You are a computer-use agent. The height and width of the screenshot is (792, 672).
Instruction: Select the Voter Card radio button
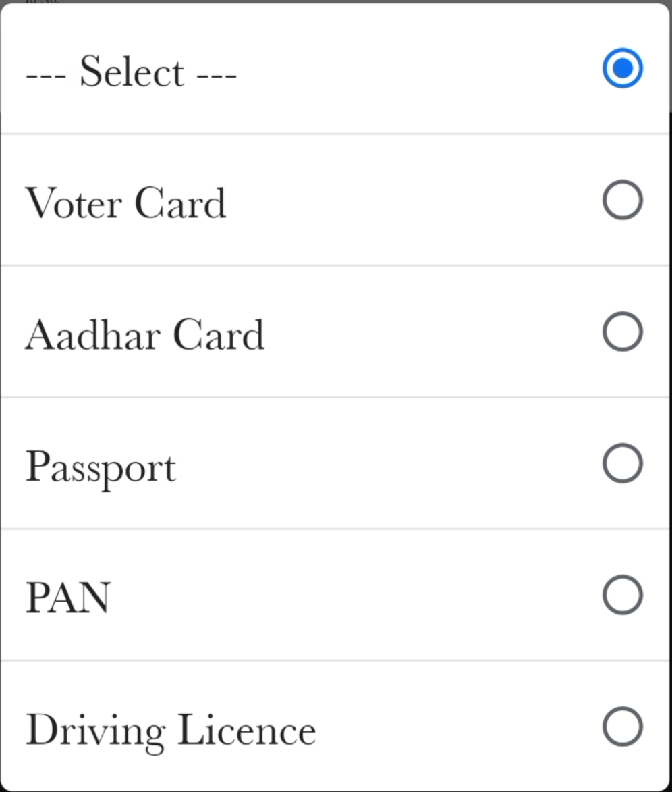[621, 201]
